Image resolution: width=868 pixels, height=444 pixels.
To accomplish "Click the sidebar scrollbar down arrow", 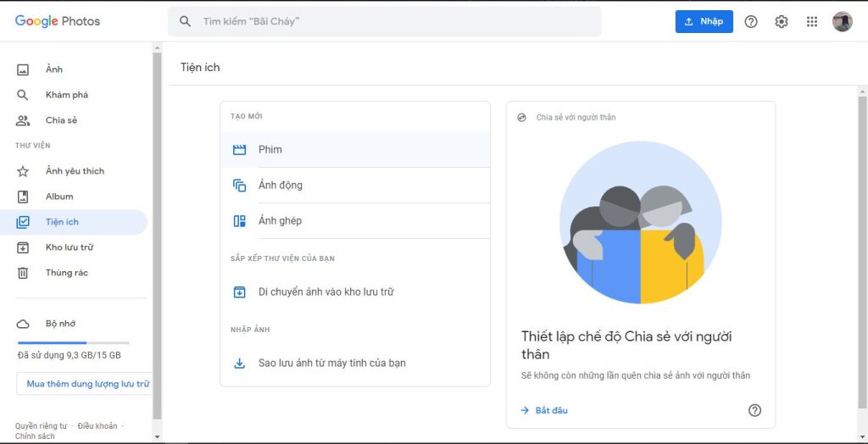I will [156, 436].
